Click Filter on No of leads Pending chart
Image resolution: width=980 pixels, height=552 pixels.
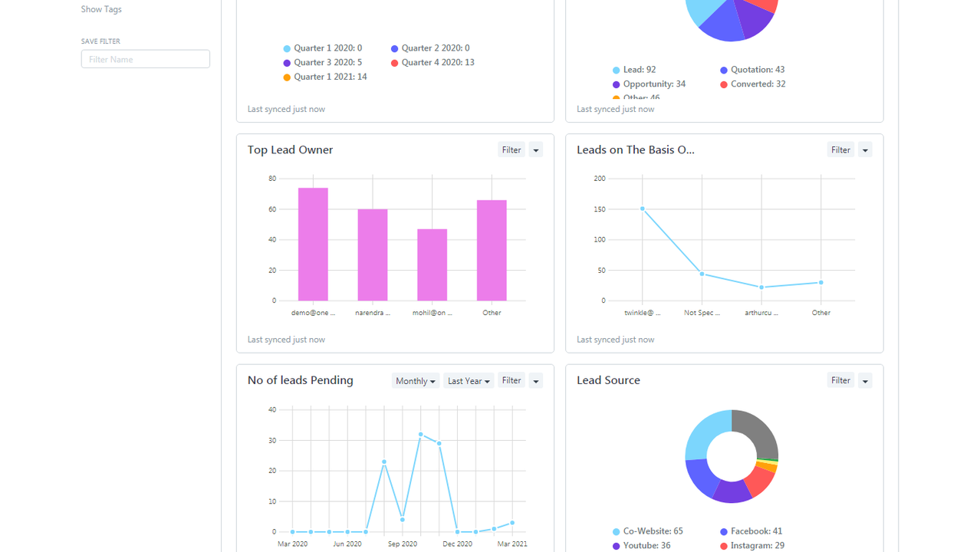point(511,381)
